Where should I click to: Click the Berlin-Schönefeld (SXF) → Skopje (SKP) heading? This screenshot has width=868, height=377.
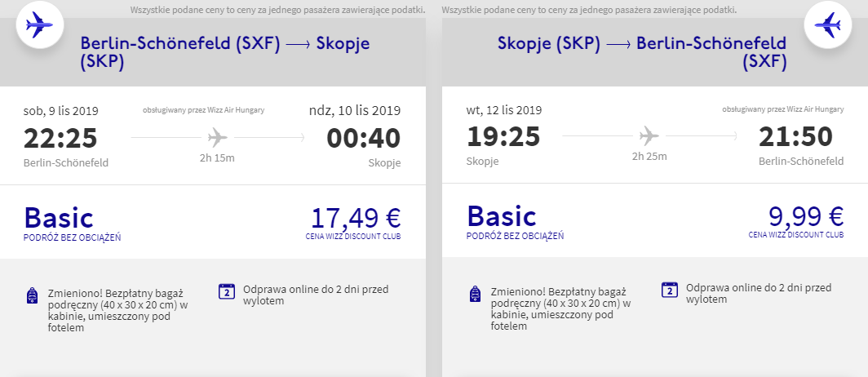224,53
